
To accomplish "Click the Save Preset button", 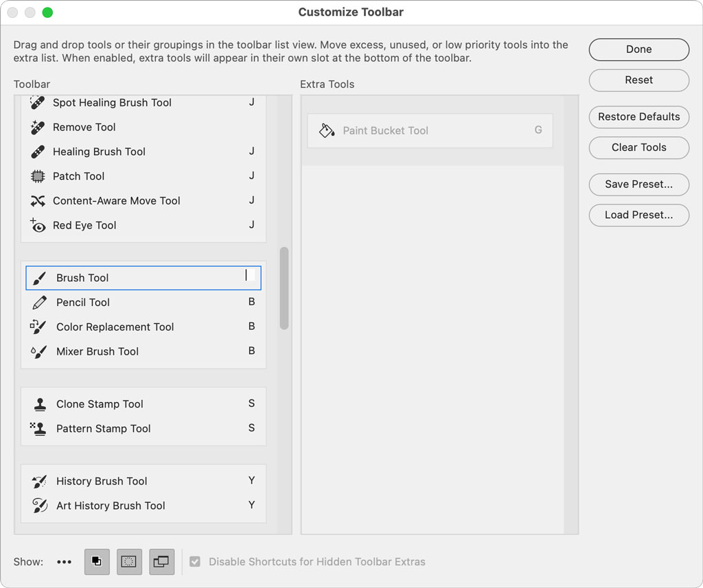I will click(x=638, y=185).
